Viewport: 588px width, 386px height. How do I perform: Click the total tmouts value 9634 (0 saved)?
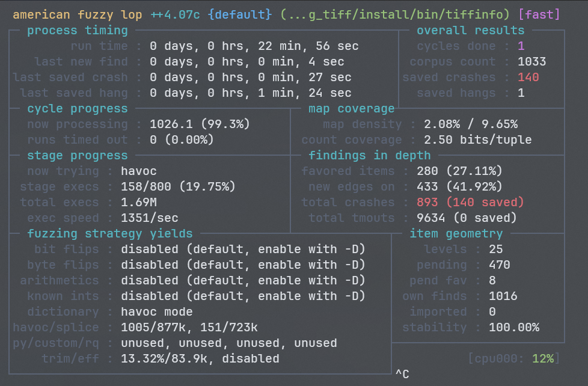(467, 218)
